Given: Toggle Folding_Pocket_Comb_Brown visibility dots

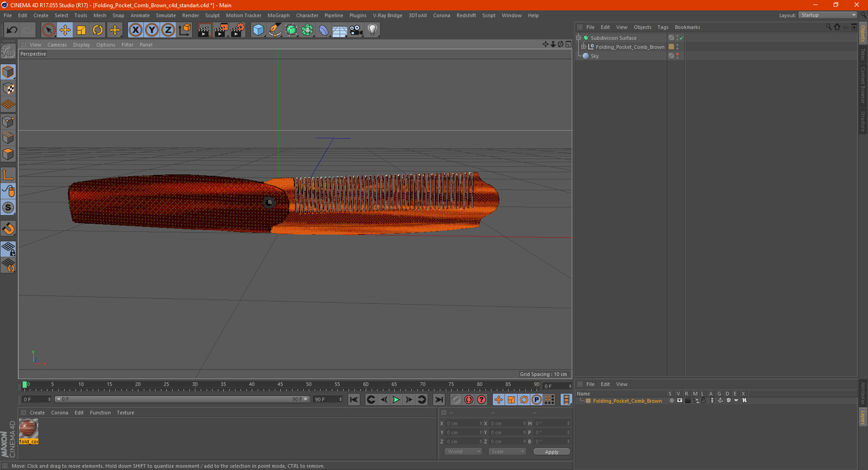Looking at the screenshot, I should coord(677,47).
